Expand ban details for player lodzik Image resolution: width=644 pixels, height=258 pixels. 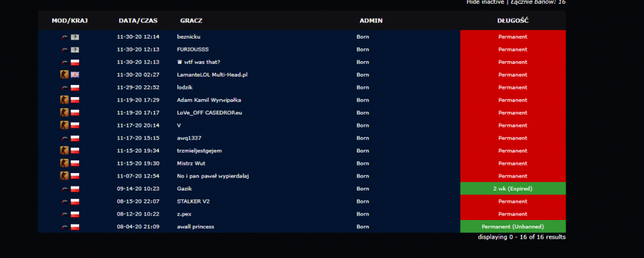coord(187,88)
